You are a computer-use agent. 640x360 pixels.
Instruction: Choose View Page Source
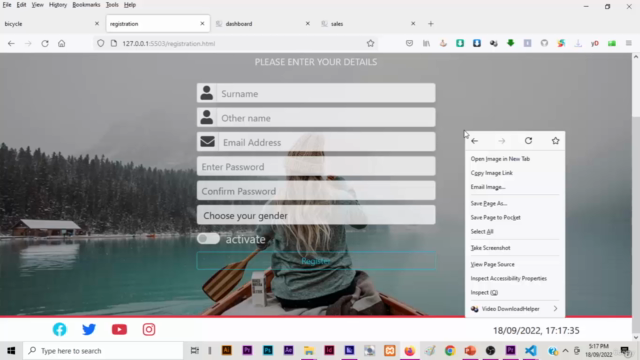515,264
